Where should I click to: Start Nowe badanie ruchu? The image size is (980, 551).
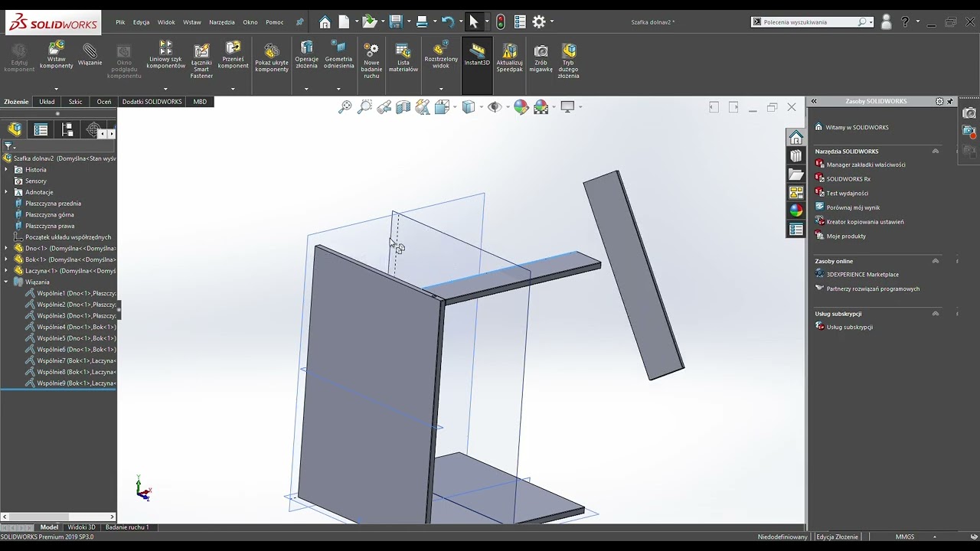[371, 60]
